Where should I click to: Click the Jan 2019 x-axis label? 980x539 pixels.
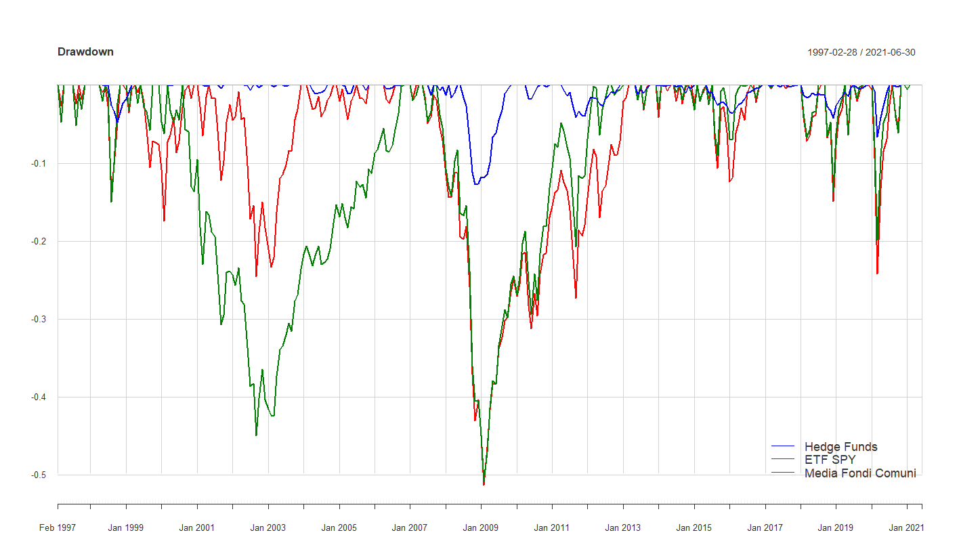[x=836, y=527]
